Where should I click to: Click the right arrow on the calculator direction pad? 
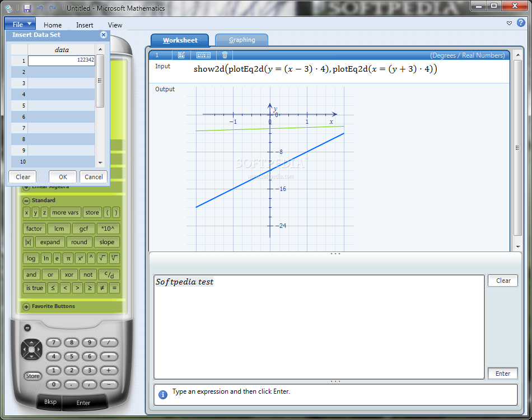click(39, 349)
